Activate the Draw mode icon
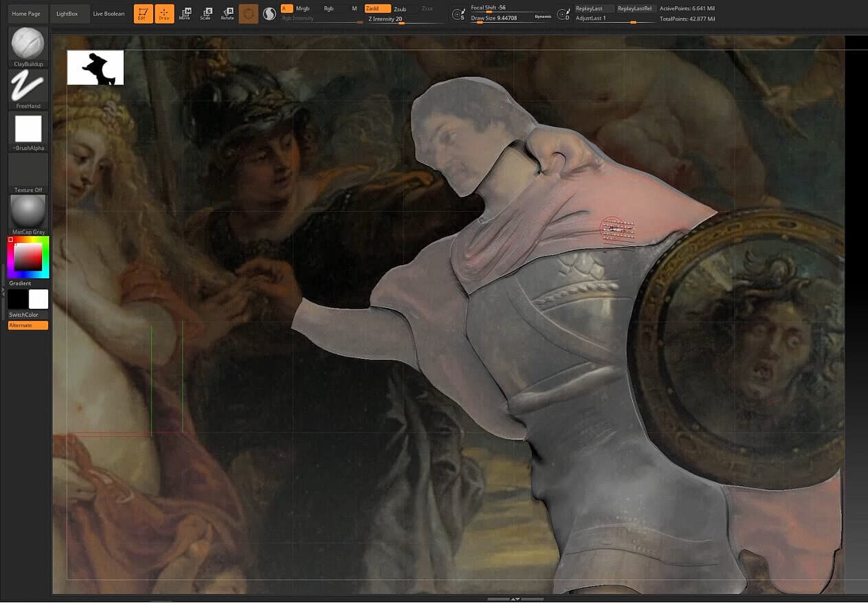 tap(164, 14)
